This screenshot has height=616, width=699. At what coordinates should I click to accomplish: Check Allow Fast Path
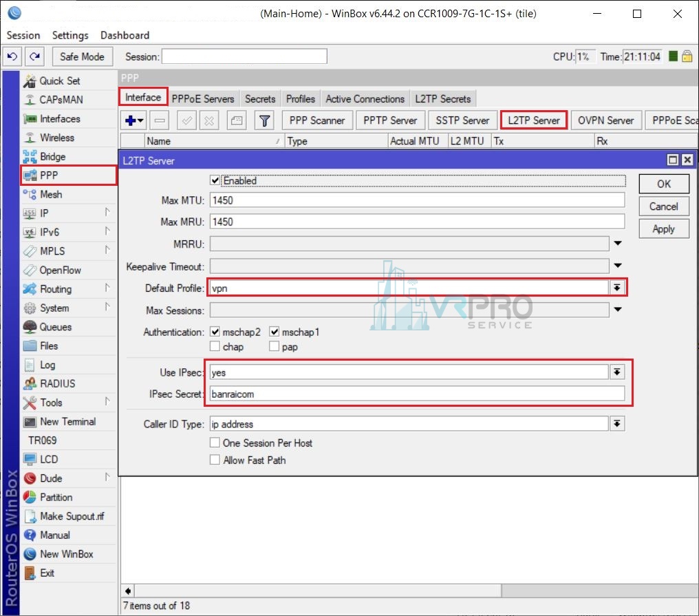pos(215,460)
